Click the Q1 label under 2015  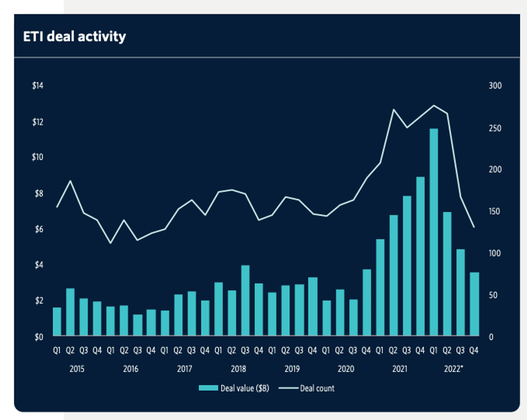[x=57, y=350]
